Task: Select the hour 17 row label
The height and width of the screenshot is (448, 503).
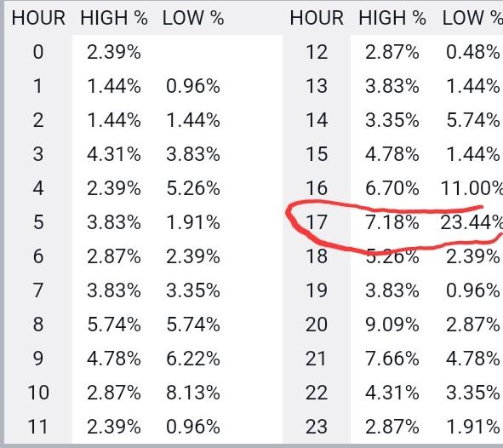Action: [x=317, y=222]
